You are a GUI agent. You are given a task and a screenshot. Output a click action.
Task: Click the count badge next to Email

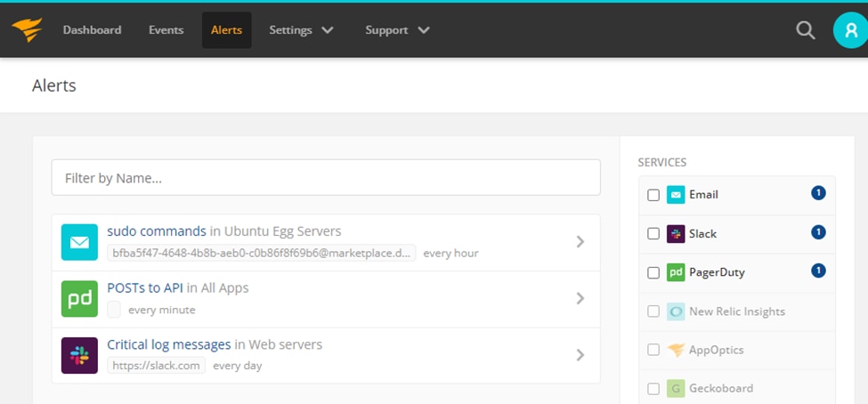pyautogui.click(x=818, y=193)
